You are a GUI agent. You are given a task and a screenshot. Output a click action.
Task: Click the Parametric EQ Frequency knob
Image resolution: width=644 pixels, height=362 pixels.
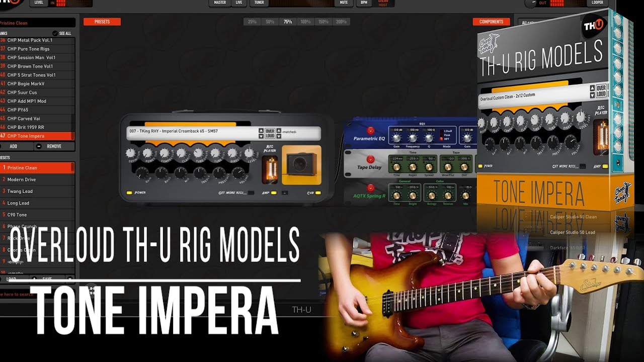(413, 138)
